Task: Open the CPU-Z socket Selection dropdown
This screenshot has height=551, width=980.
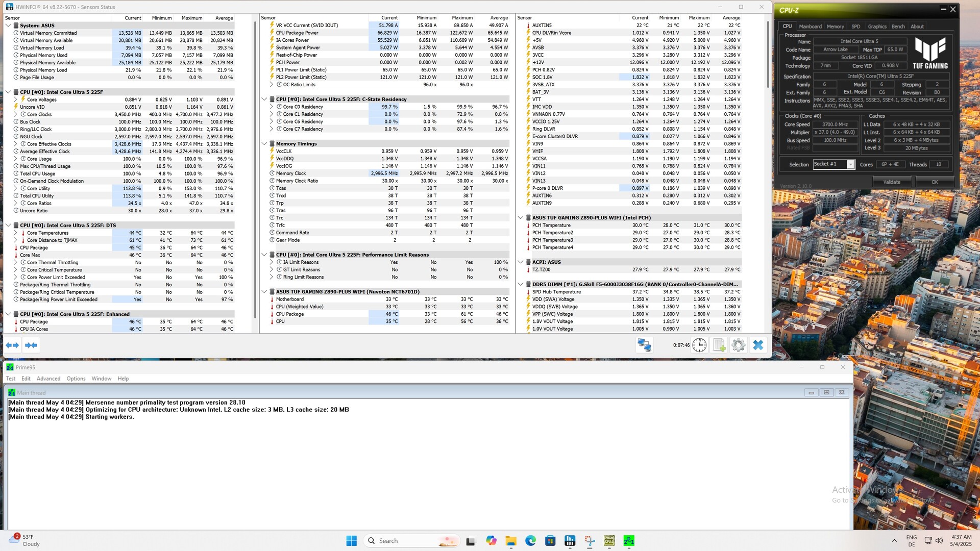Action: coord(850,164)
